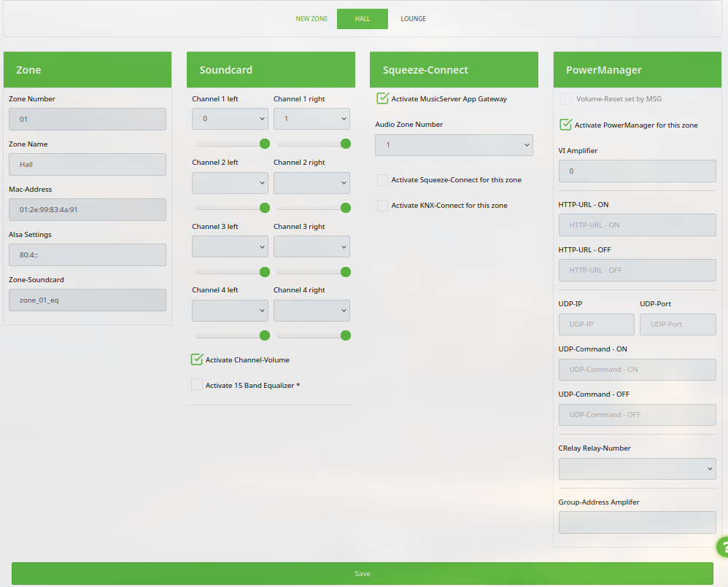Click the Alsa Settings input field
728x587 pixels.
(88, 254)
